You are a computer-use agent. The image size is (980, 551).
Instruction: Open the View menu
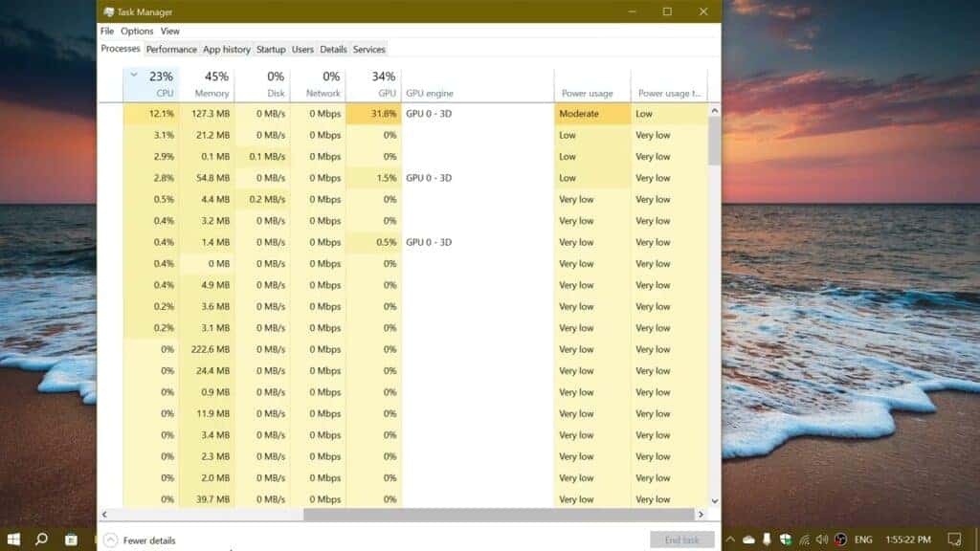[170, 32]
